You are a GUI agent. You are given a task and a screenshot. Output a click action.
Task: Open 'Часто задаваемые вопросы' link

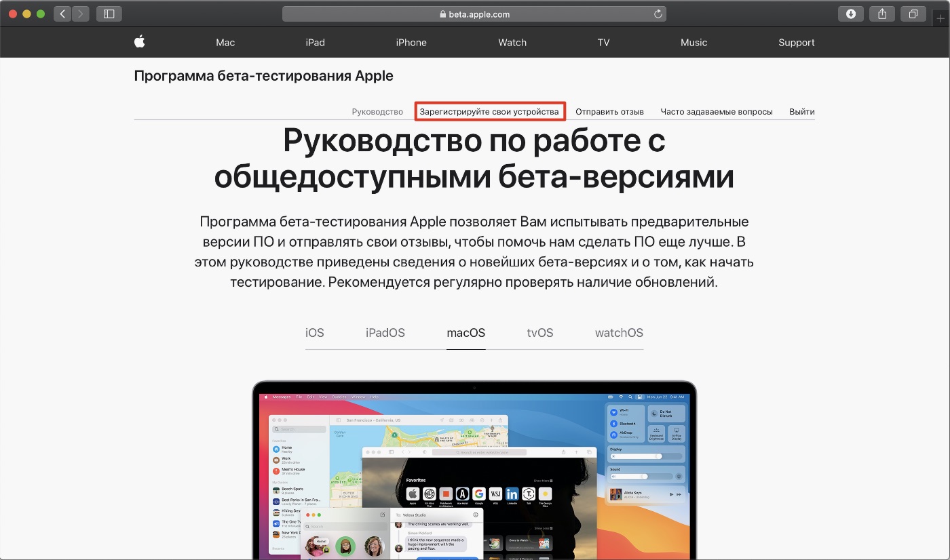coord(717,112)
